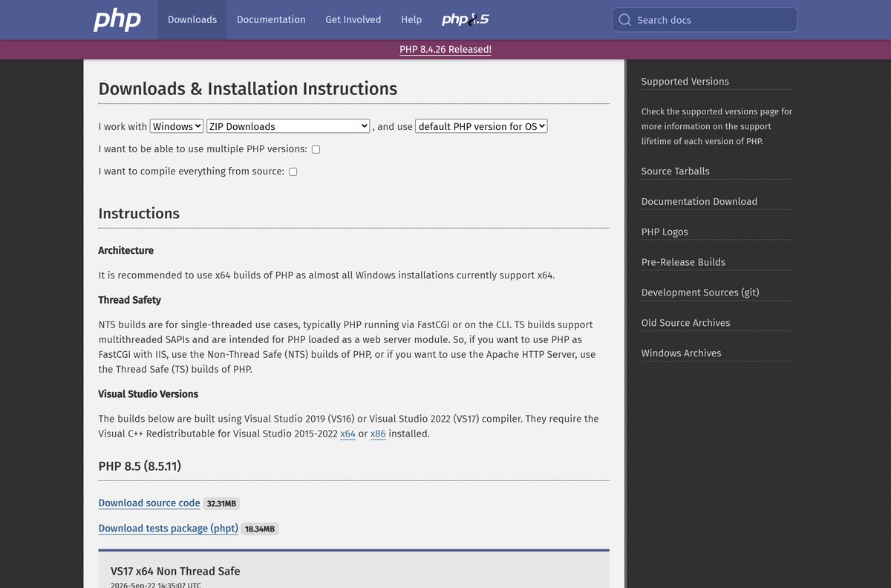Click the Instructions section heading

(x=139, y=213)
